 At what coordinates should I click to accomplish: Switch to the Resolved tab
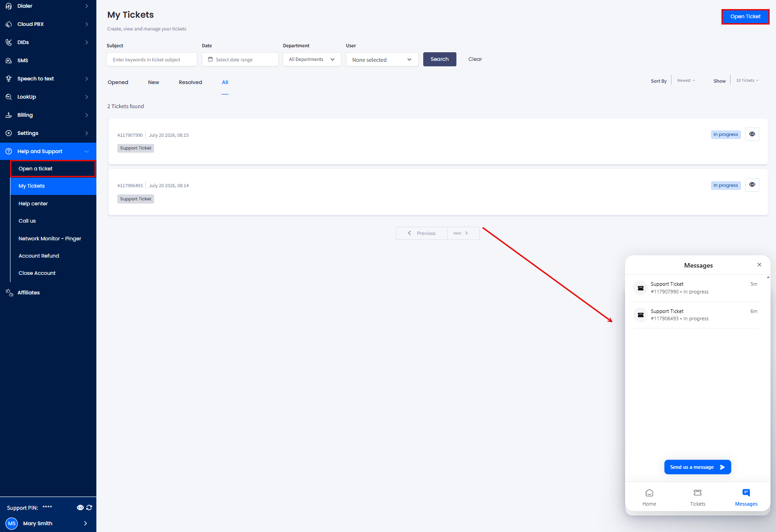[190, 82]
